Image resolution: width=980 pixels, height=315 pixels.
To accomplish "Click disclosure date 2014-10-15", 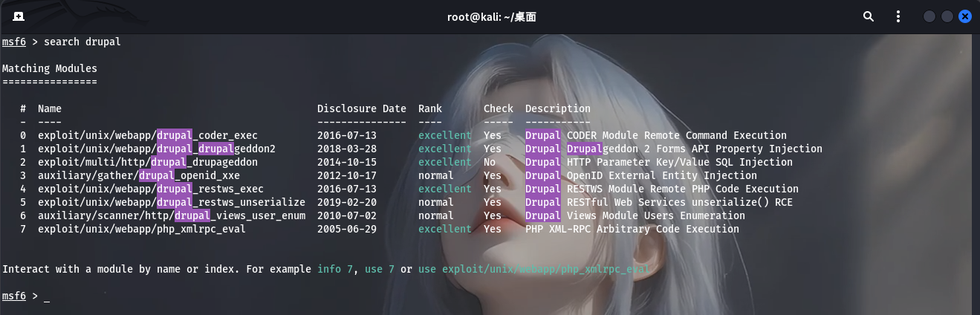I will (347, 162).
